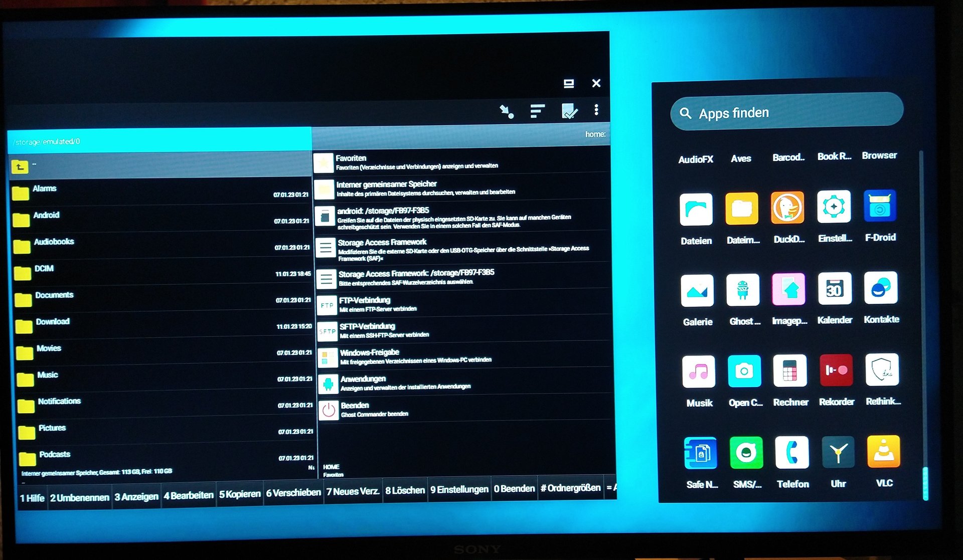
Task: Go up via the parent folder row
Action: pos(160,165)
